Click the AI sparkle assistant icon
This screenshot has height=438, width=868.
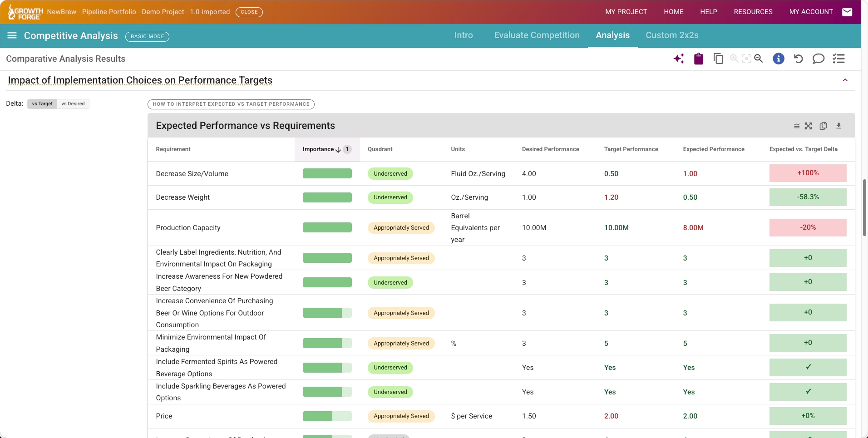[x=679, y=59]
